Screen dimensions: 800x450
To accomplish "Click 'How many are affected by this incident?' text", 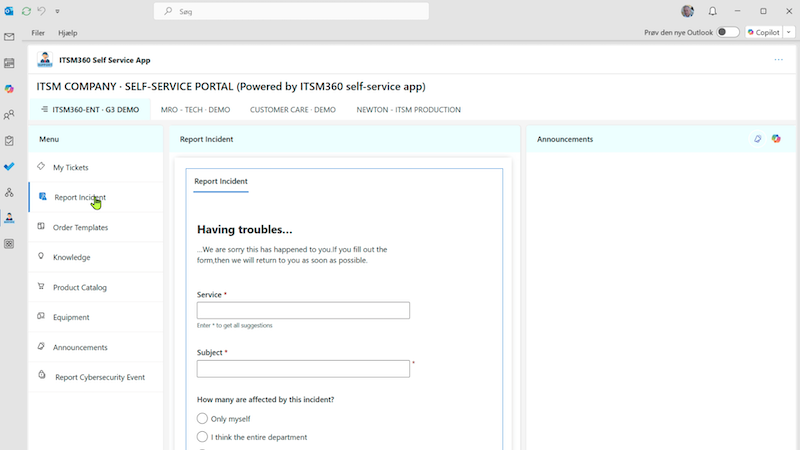I will [x=265, y=399].
